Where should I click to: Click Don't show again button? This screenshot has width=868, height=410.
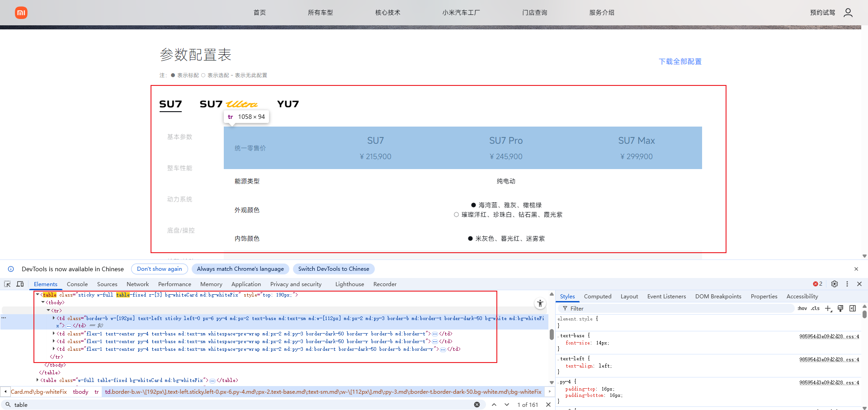point(160,269)
